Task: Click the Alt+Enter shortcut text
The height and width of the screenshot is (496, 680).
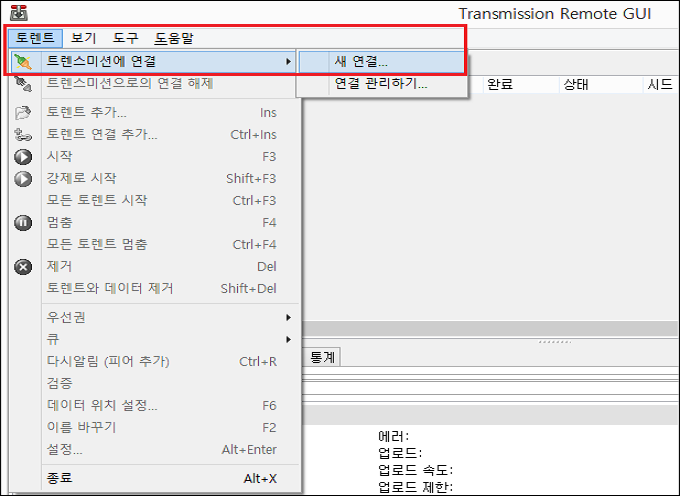Action: (x=249, y=450)
